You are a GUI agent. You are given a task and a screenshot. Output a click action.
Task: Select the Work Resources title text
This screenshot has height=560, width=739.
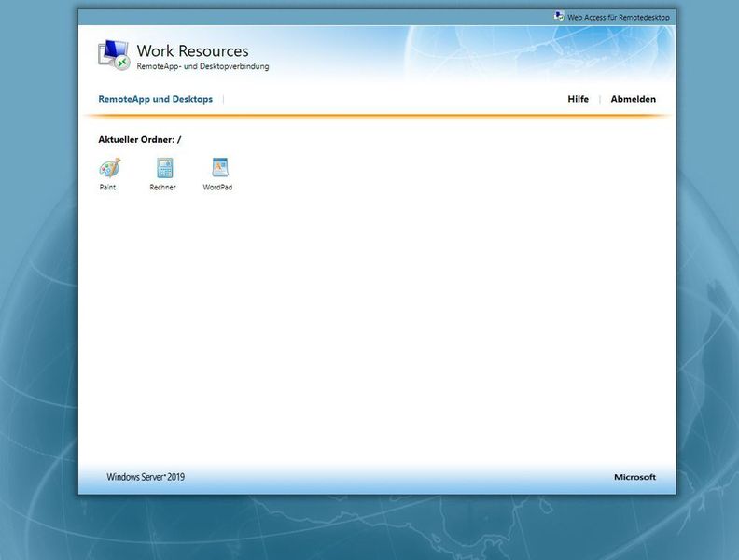(x=193, y=51)
